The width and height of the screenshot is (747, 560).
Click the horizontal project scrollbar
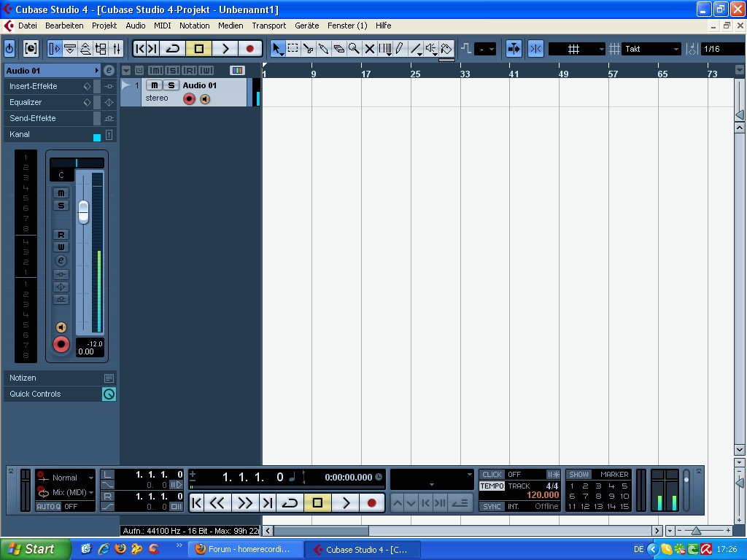[321, 531]
